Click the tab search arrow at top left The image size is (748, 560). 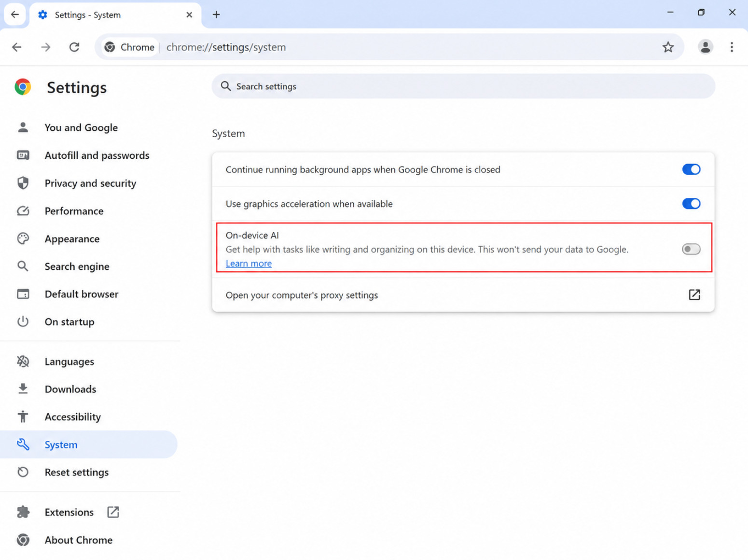click(14, 14)
